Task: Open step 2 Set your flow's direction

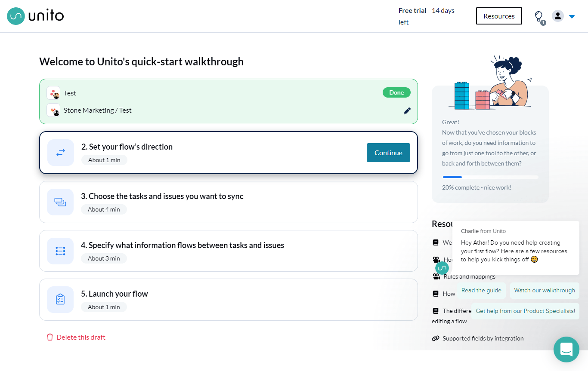Action: 229,153
